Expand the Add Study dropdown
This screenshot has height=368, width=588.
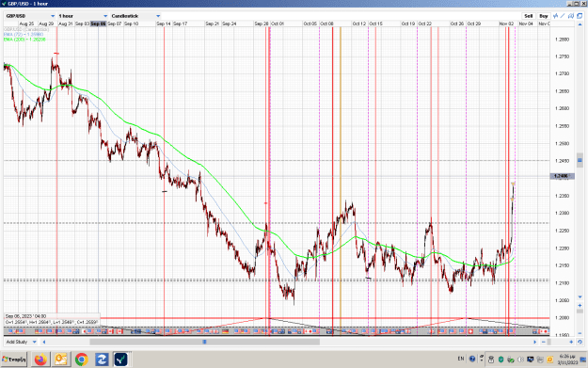[21, 342]
